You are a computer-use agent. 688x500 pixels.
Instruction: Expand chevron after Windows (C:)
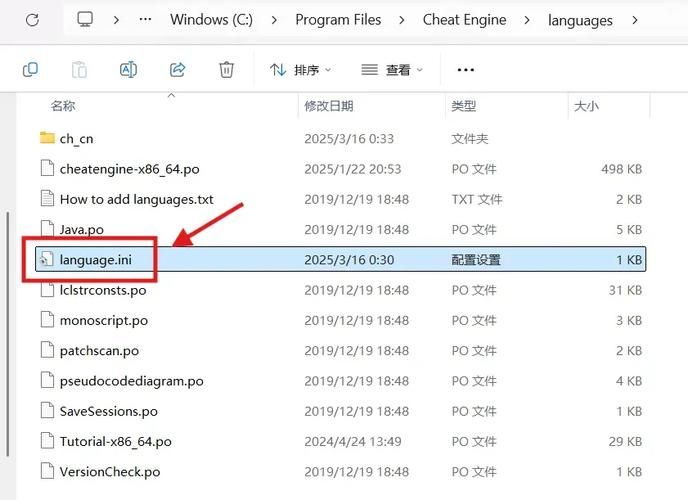274,20
